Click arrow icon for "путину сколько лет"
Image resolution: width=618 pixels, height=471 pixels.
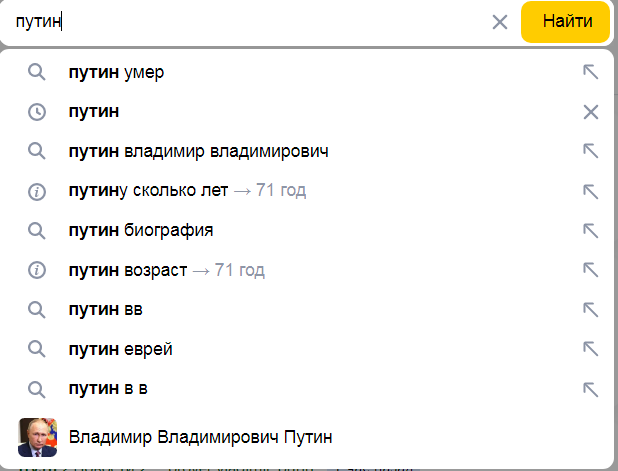[x=590, y=191]
